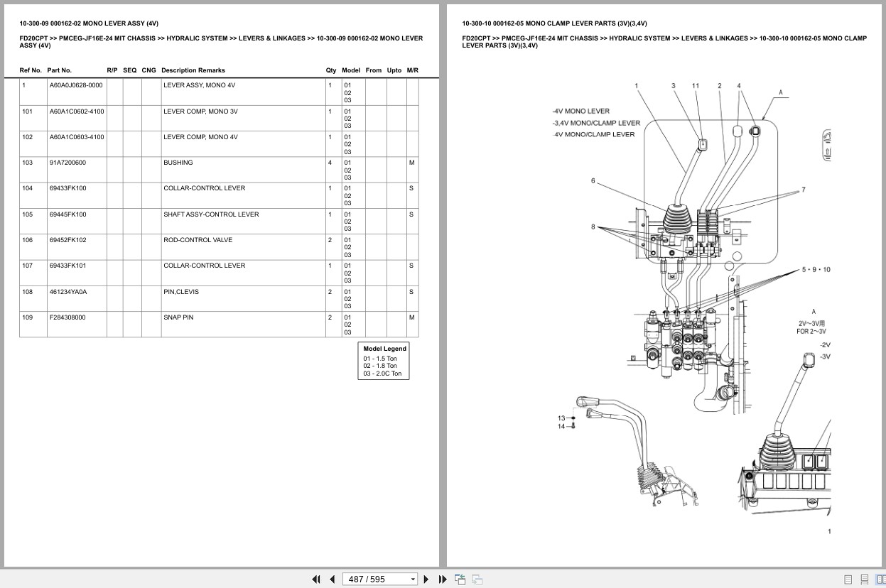Click part number 69433FK101

[x=67, y=266]
